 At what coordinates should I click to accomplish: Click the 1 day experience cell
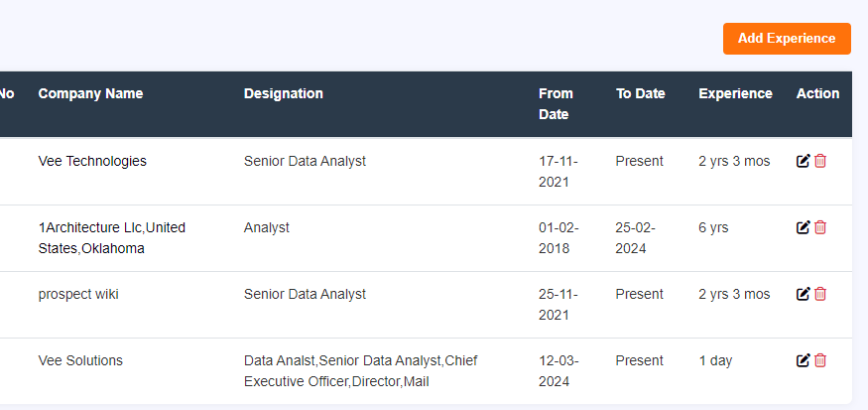(x=715, y=360)
